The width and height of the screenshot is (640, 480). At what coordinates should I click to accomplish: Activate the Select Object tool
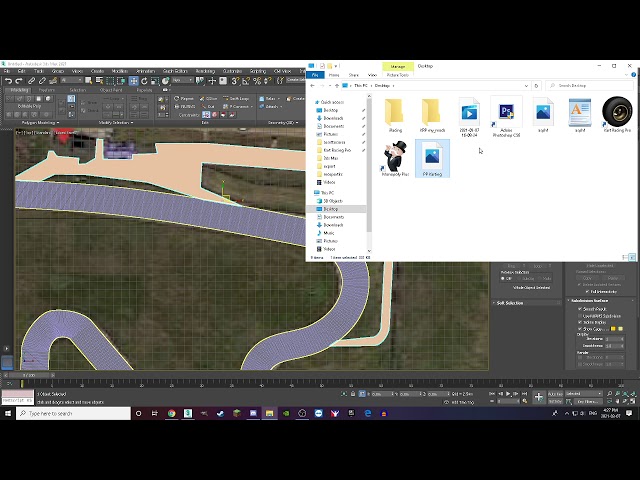[x=88, y=81]
